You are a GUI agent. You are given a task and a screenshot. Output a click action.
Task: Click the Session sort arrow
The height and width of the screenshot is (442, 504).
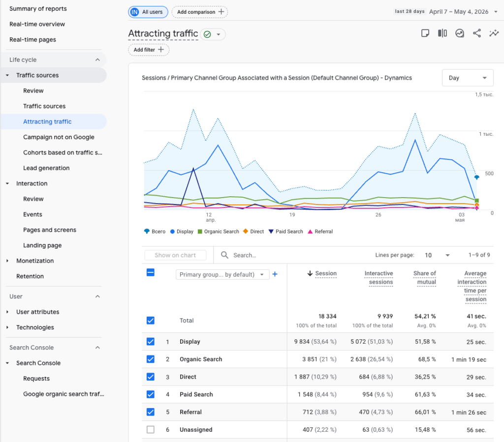310,273
